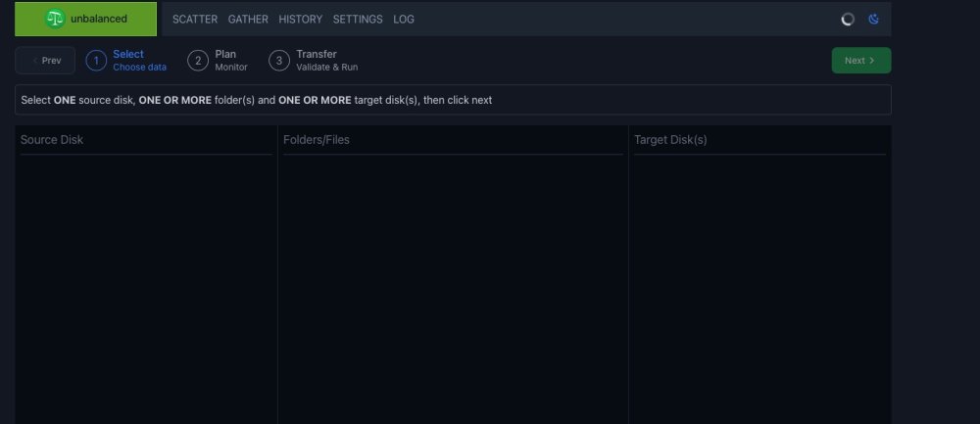The width and height of the screenshot is (980, 424).
Task: Select the step 3 circle indicator
Action: coord(278,61)
